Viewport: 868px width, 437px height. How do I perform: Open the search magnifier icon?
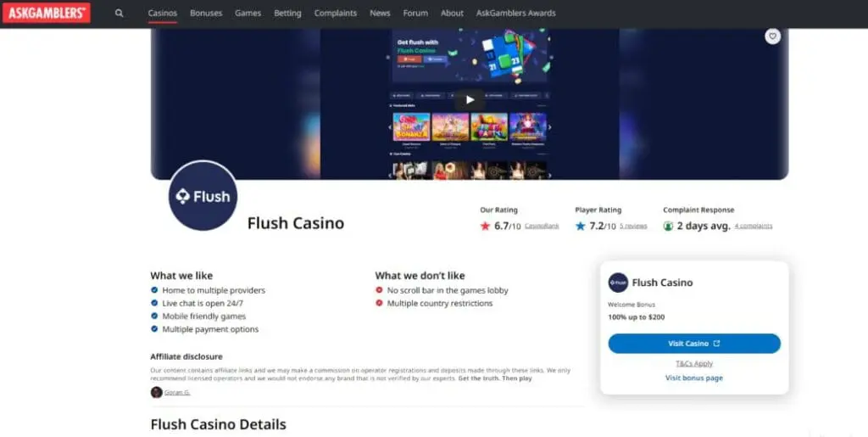pos(119,14)
